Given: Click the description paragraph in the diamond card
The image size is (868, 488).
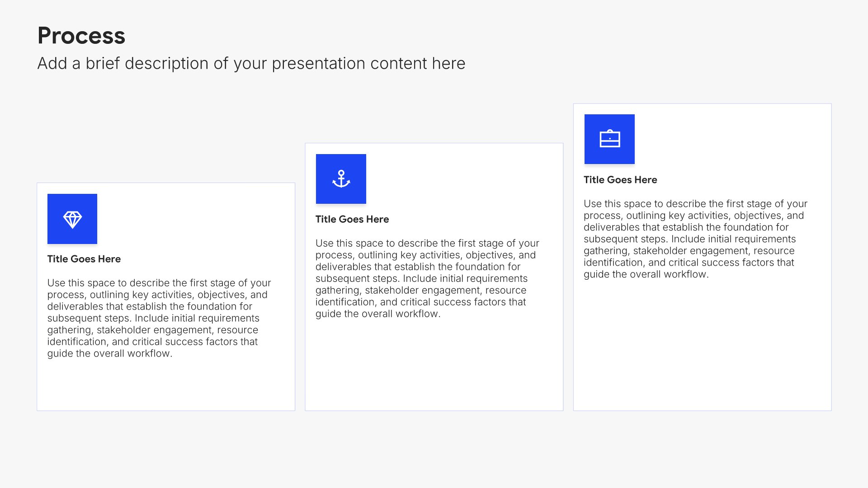Looking at the screenshot, I should coord(159,318).
